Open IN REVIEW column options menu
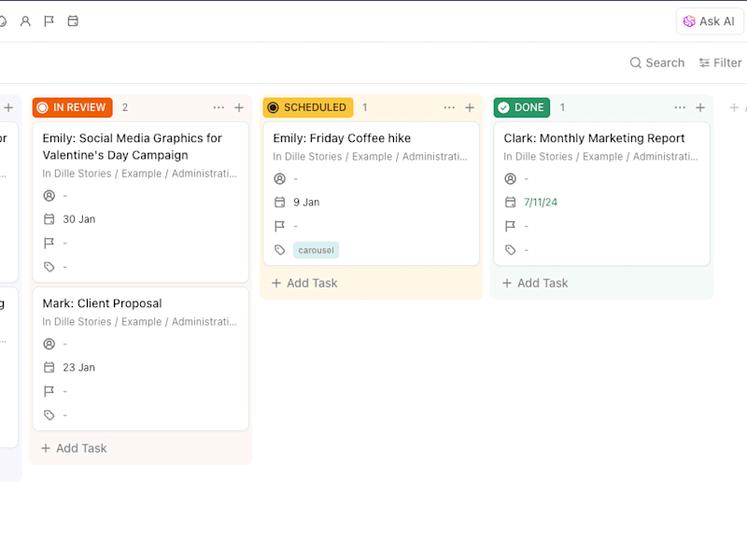The width and height of the screenshot is (747, 560). 218,107
